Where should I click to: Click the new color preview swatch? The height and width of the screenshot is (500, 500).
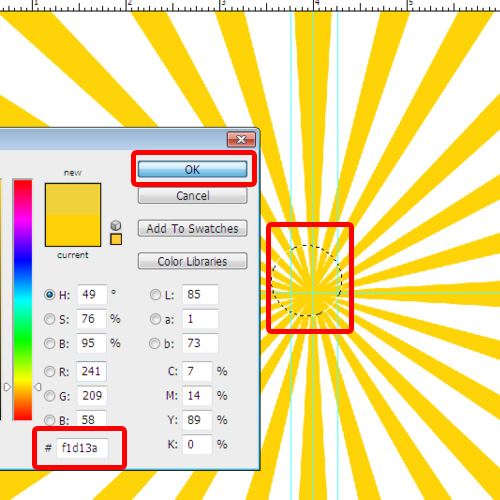pyautogui.click(x=73, y=199)
